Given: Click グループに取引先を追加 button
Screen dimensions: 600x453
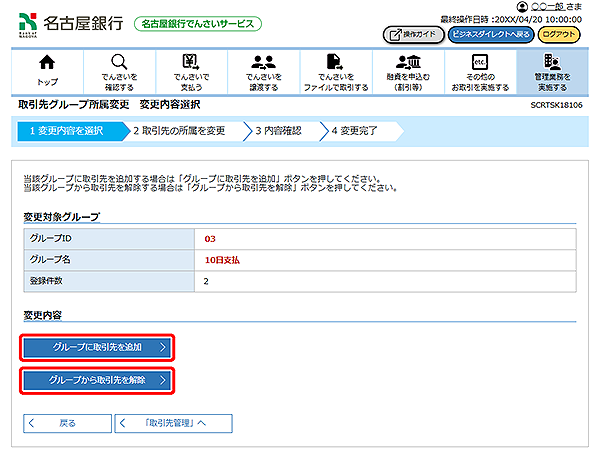Looking at the screenshot, I should tap(98, 348).
